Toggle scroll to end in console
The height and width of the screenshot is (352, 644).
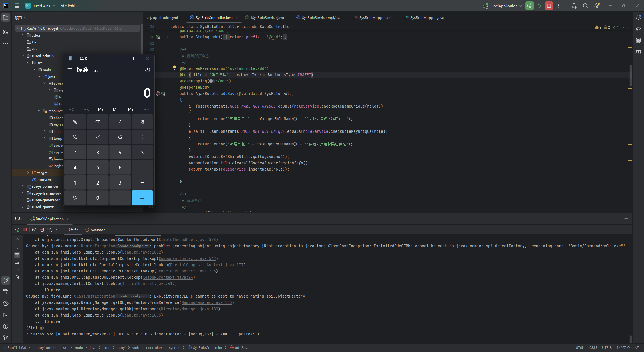tap(17, 262)
